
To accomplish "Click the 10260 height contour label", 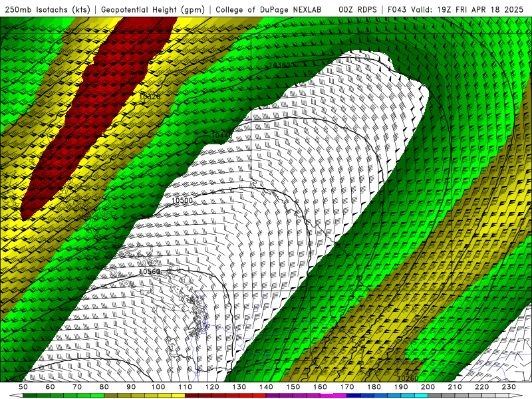I will point(408,378).
